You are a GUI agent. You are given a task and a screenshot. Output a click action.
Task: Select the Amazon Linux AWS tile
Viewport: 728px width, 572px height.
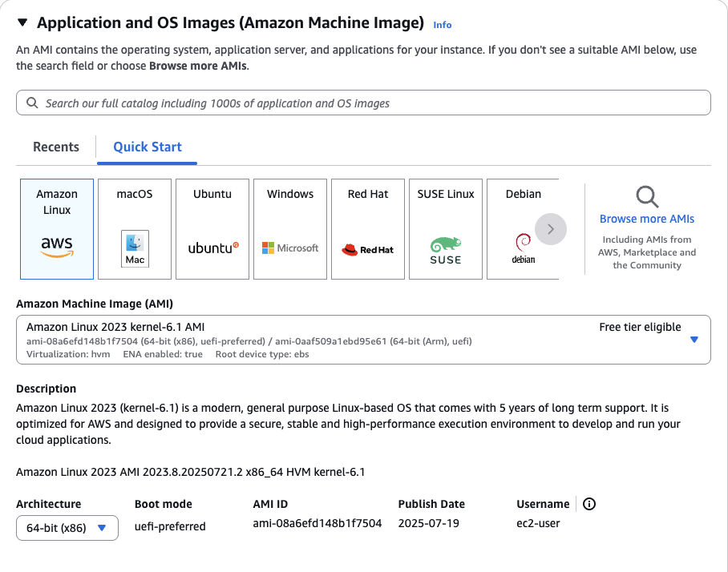[57, 229]
